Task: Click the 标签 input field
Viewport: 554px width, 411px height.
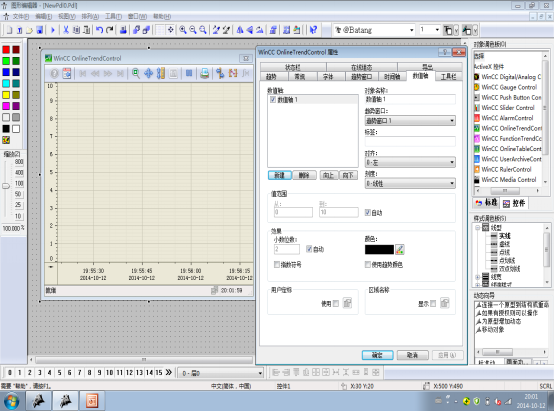Action: point(410,142)
